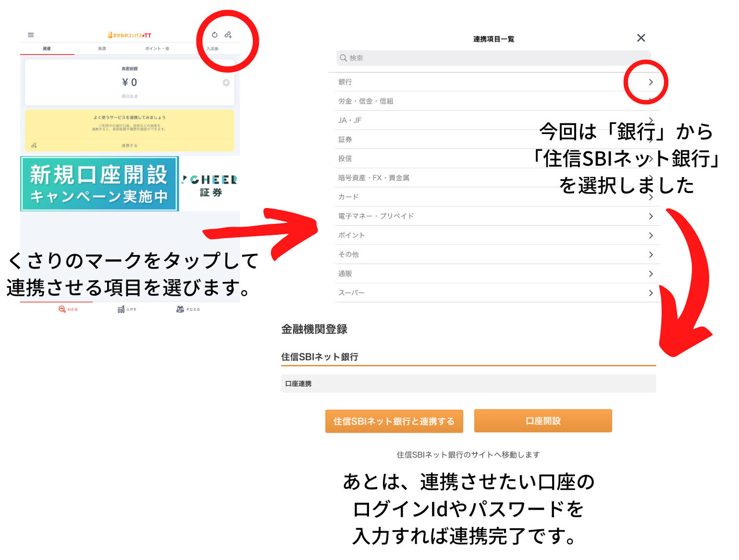Click the 住信SBIネット銀行のサイトへ移動します note
Image resolution: width=739 pixels, height=560 pixels.
click(x=468, y=455)
